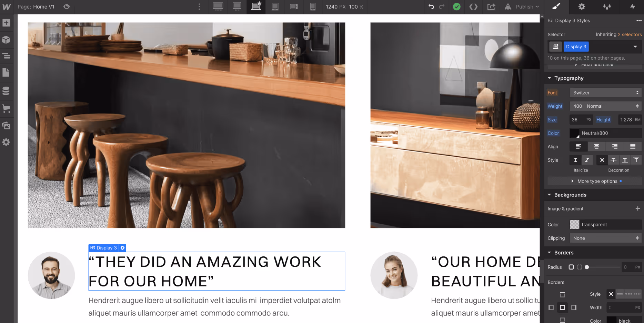644x323 pixels.
Task: Apply underline decoration
Action: [x=625, y=160]
